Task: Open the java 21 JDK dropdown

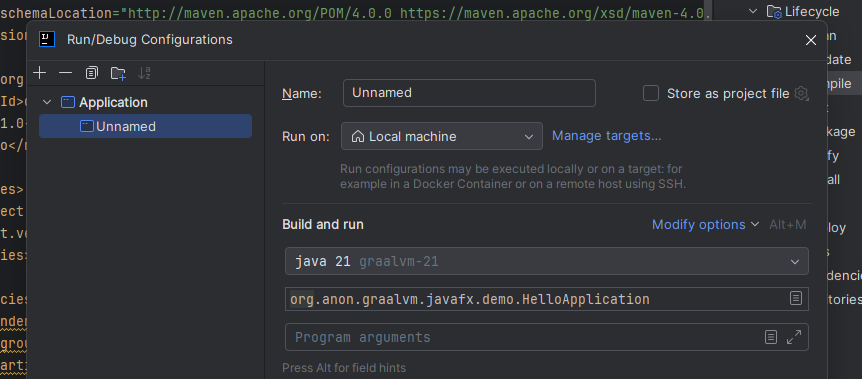Action: click(x=546, y=261)
